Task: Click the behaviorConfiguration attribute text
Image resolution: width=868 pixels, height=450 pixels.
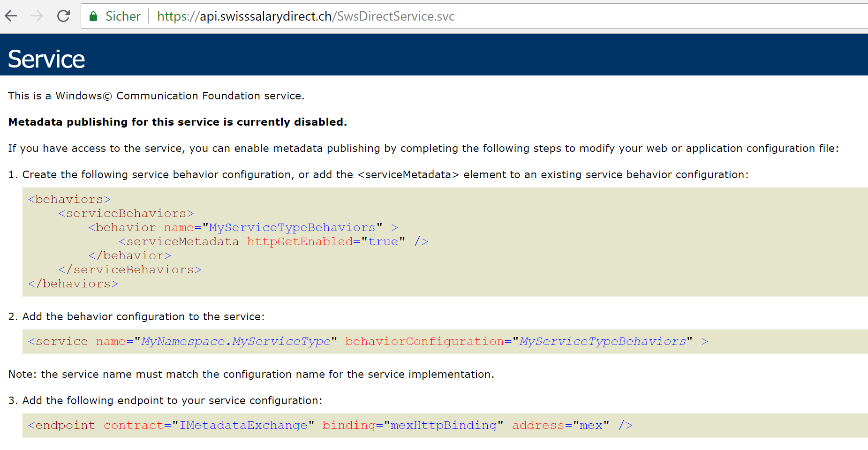Action: click(x=424, y=341)
